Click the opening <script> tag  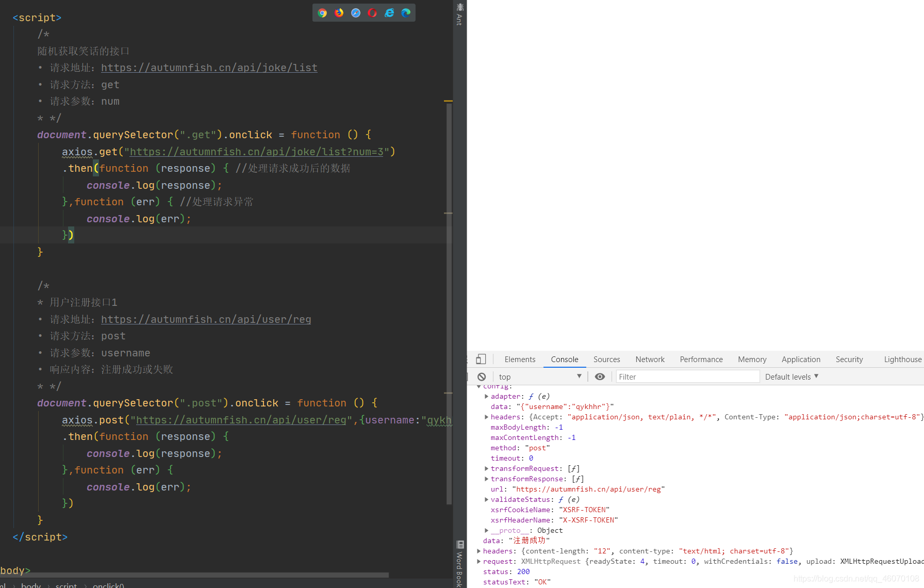pos(37,18)
